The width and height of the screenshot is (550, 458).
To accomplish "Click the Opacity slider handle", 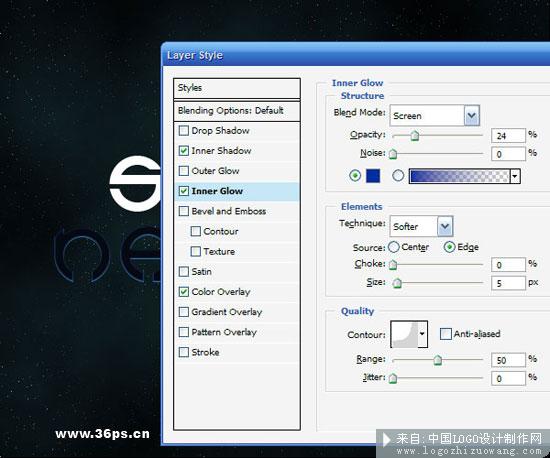I will pyautogui.click(x=415, y=135).
